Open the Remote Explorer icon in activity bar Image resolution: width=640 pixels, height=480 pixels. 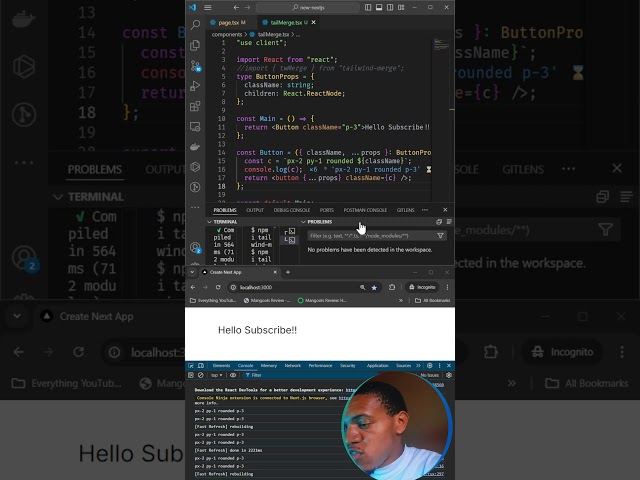pos(196,127)
